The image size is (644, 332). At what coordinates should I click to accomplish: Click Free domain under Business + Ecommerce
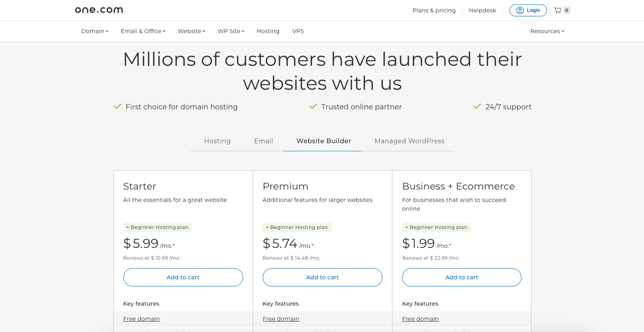[x=420, y=319]
